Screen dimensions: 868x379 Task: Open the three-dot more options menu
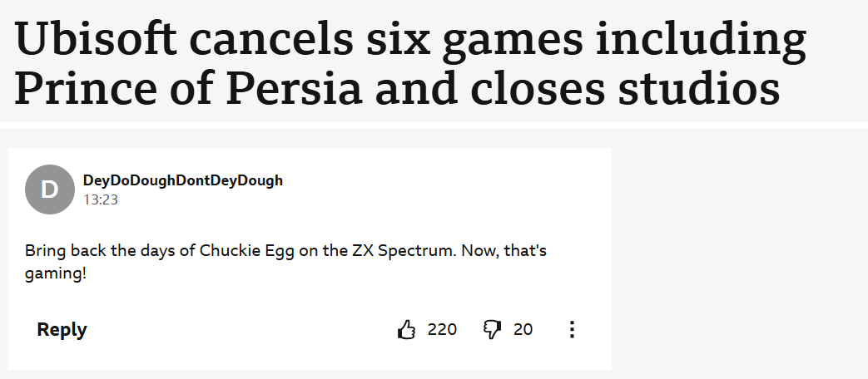[572, 330]
